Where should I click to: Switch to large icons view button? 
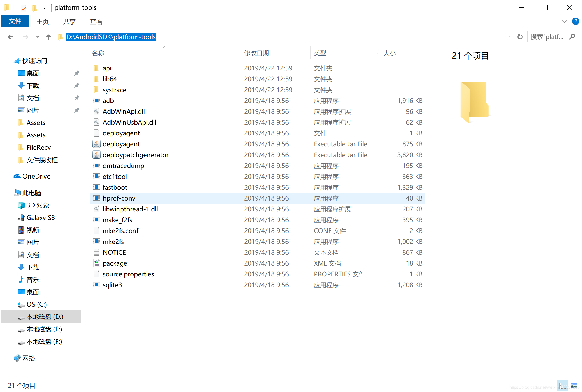click(574, 386)
